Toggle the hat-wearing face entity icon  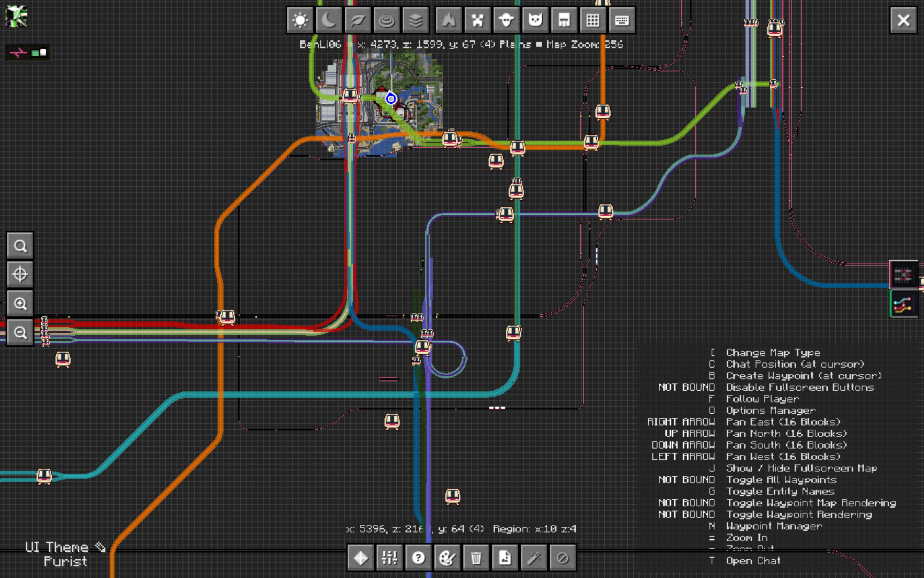click(506, 20)
